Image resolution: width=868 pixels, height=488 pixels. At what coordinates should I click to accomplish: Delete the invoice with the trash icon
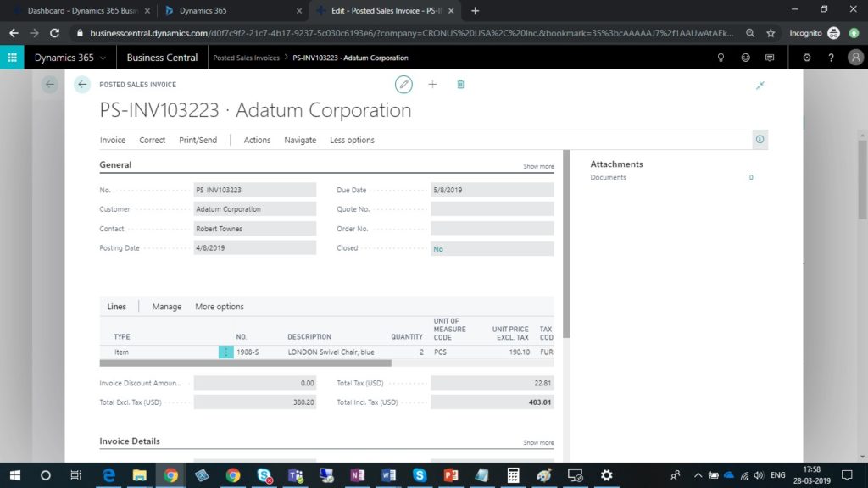pos(460,85)
